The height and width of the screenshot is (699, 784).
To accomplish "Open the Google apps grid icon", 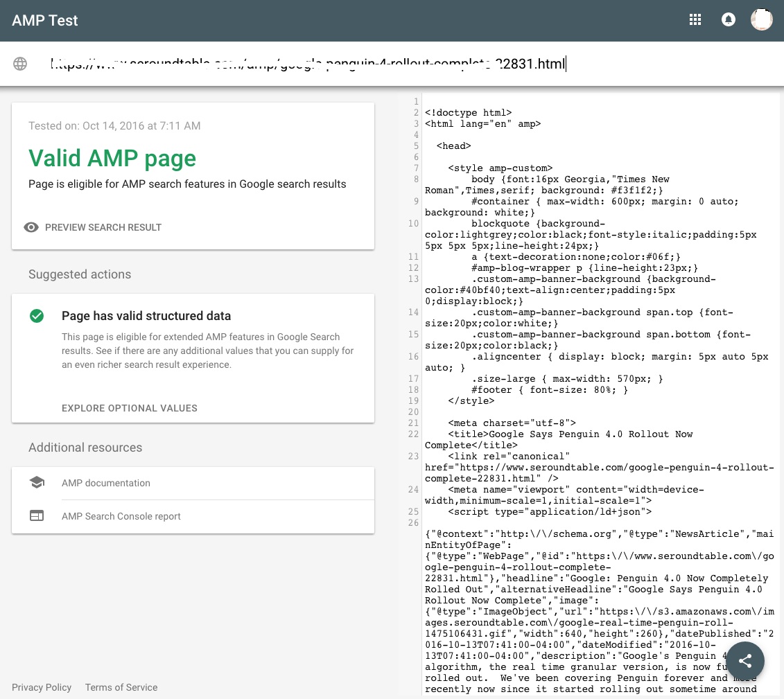I will [x=695, y=20].
